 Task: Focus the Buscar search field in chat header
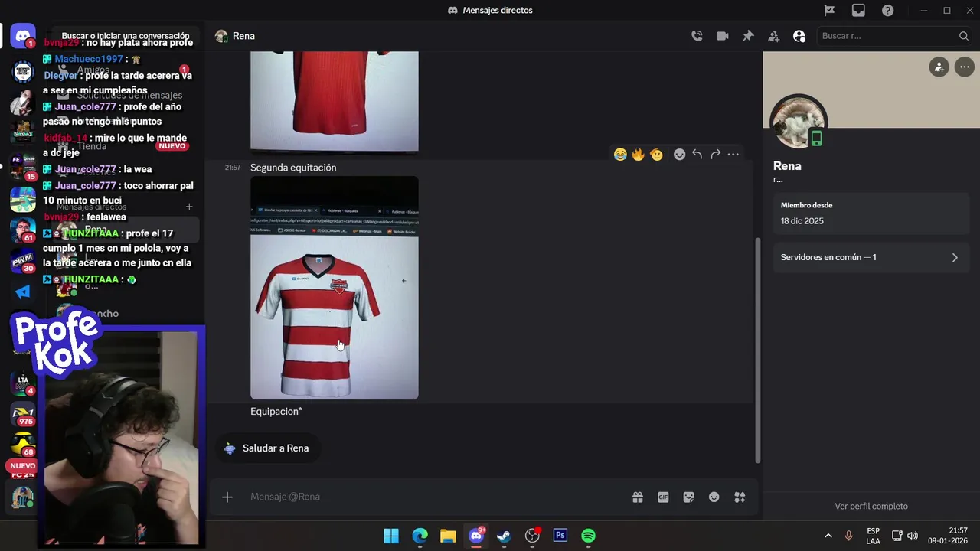tap(894, 36)
